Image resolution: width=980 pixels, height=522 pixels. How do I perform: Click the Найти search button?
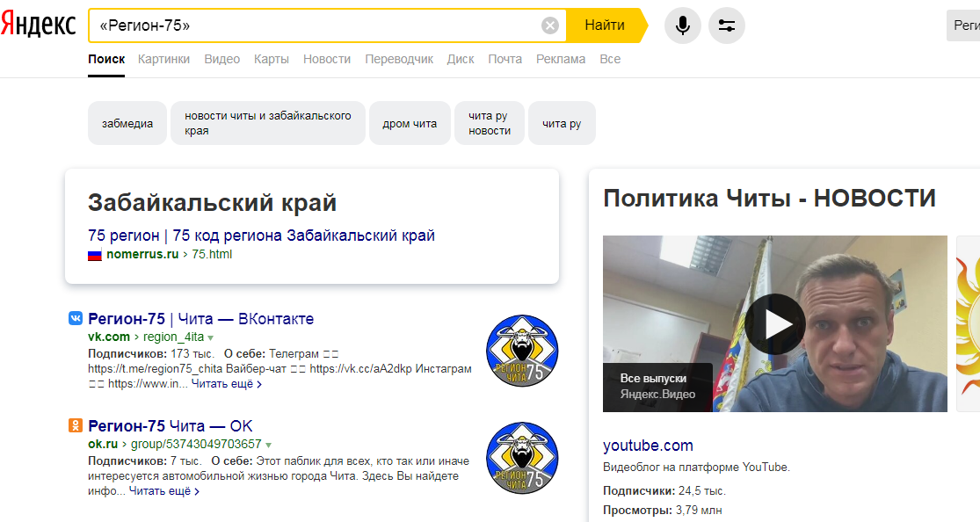coord(605,25)
